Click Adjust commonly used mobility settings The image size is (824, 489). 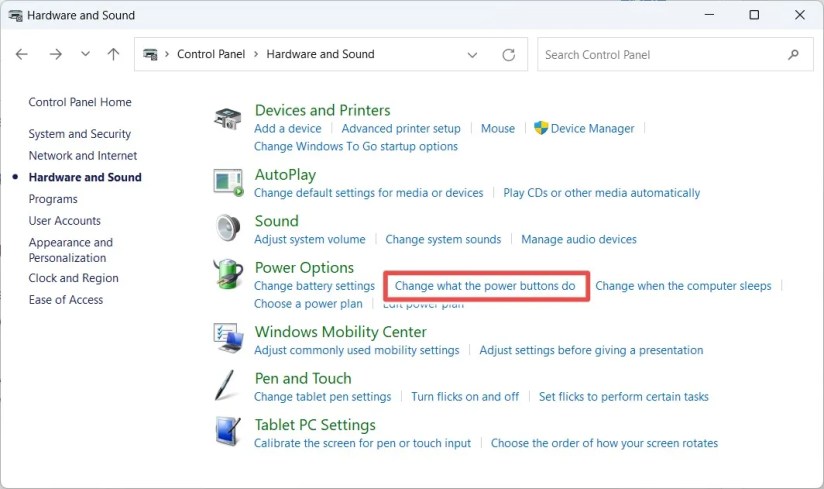[x=356, y=350]
